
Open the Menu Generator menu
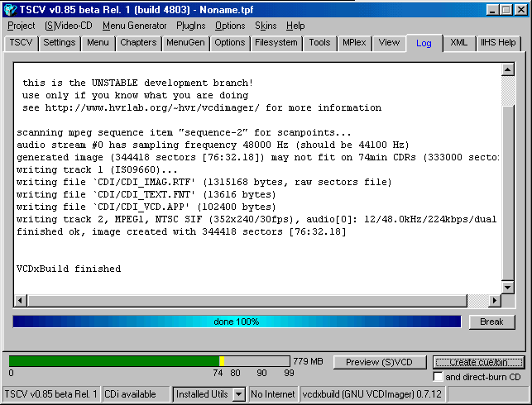(134, 26)
